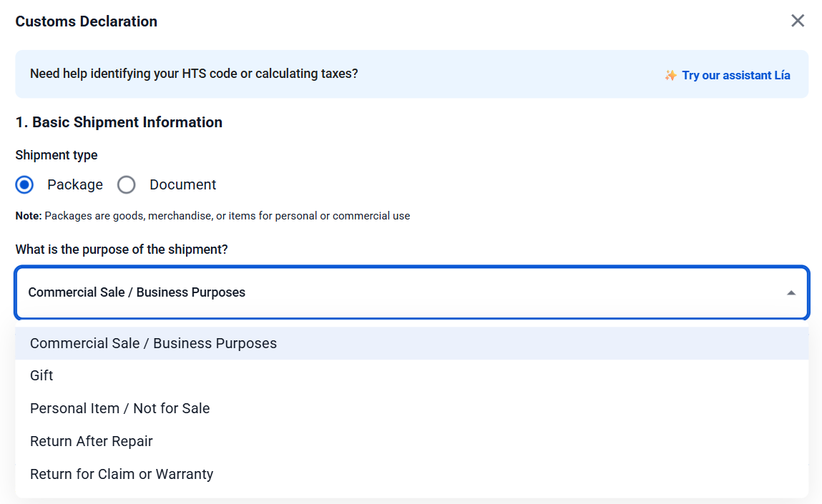Pick the Gift option
The image size is (822, 504).
tap(41, 375)
